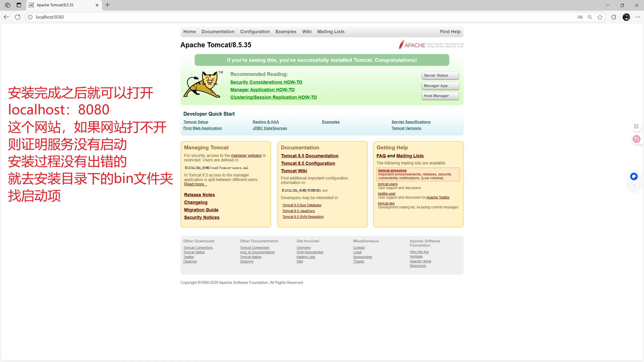Reload the page with refresh icon

coord(18,17)
